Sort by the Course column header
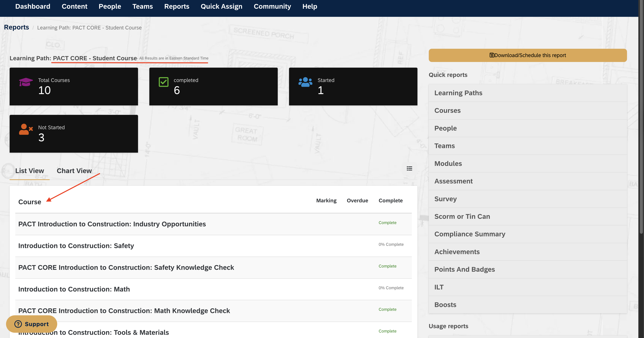The image size is (644, 338). click(29, 202)
